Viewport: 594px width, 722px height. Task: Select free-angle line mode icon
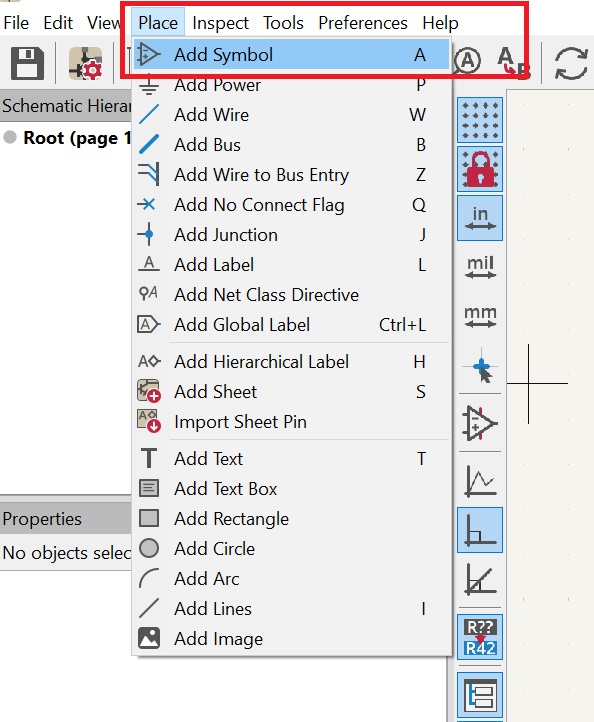[480, 481]
